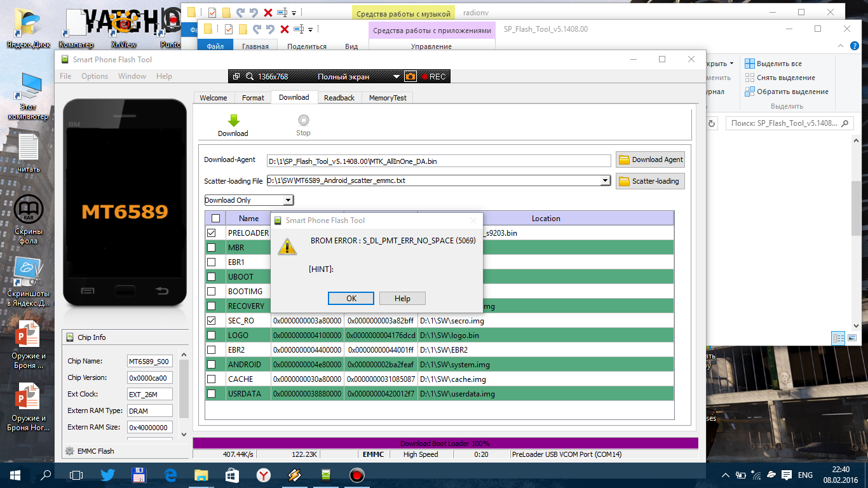Open the Этот компьютер desktop icon
The width and height of the screenshot is (868, 488).
pos(28,95)
